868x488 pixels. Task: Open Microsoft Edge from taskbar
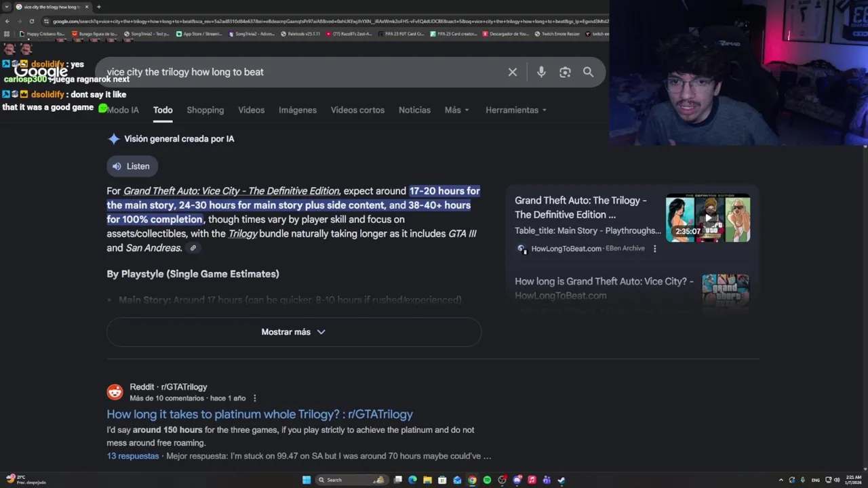pos(412,480)
